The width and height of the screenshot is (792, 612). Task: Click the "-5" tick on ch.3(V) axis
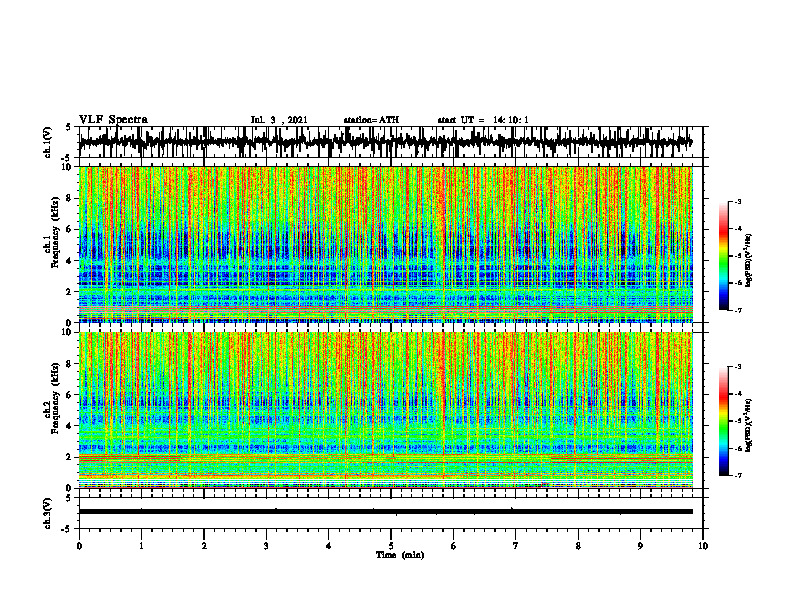coord(67,529)
